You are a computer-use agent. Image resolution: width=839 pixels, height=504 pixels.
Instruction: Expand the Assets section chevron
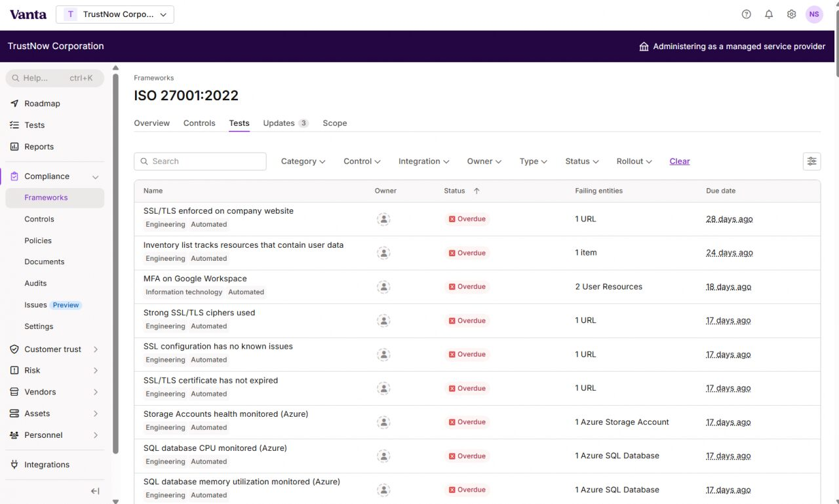[x=96, y=414]
